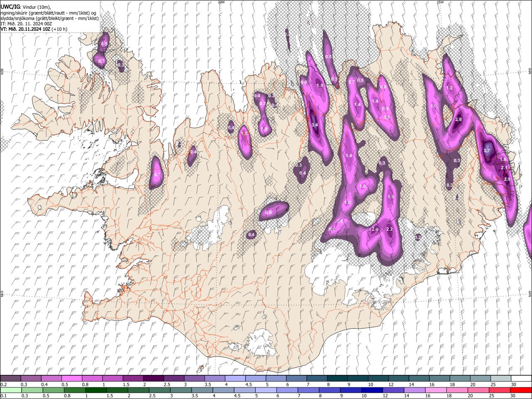Click the 2.9 precipitation value on the map
Screen dimensions: 532x399
507,179
